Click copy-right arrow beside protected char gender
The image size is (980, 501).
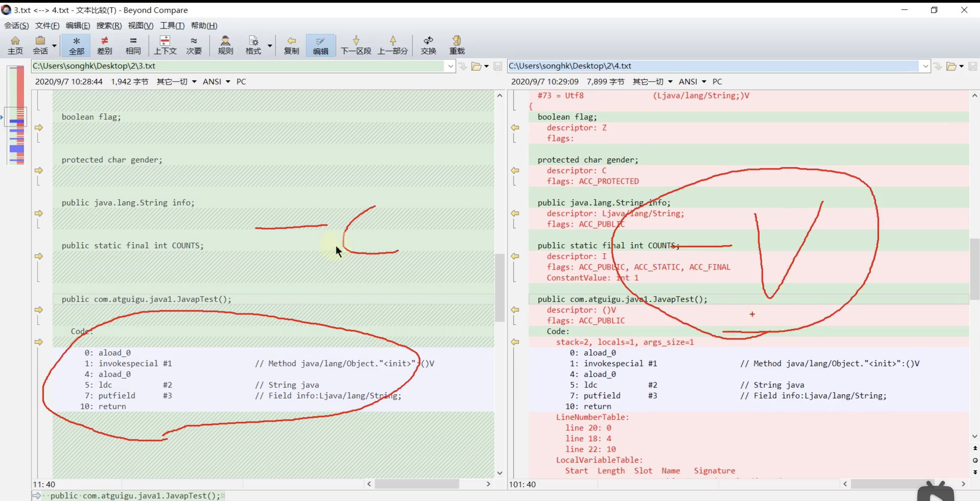coord(39,170)
